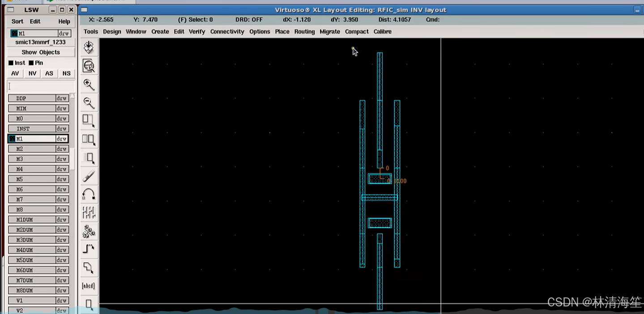This screenshot has width=644, height=314.
Task: Open the LSW Sort menu
Action: click(x=17, y=21)
